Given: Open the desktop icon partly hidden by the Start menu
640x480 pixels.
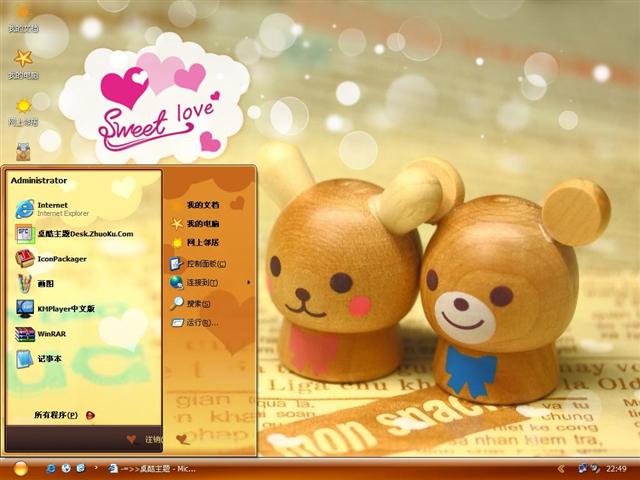Looking at the screenshot, I should tap(23, 152).
